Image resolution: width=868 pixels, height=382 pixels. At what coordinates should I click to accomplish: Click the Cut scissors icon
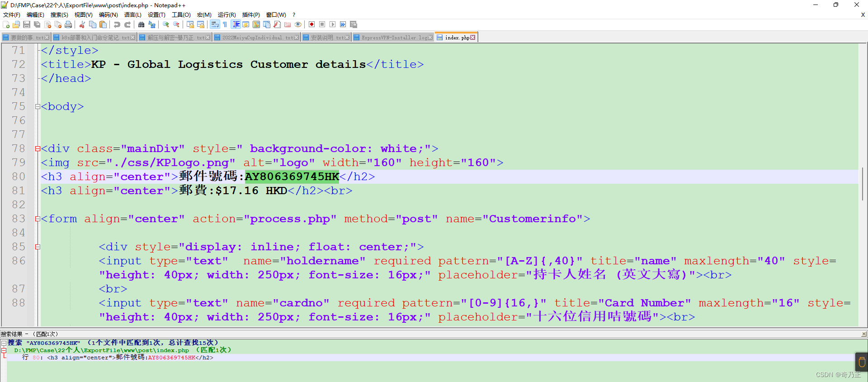82,24
